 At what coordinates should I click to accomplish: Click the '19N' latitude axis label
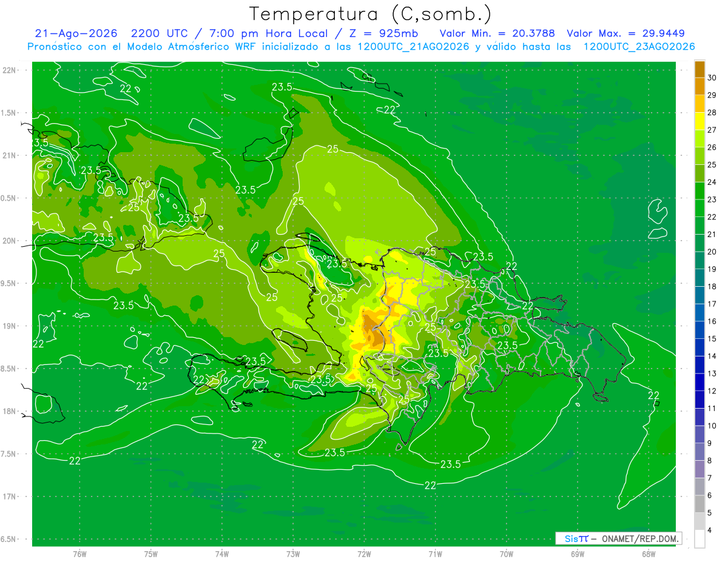click(10, 326)
